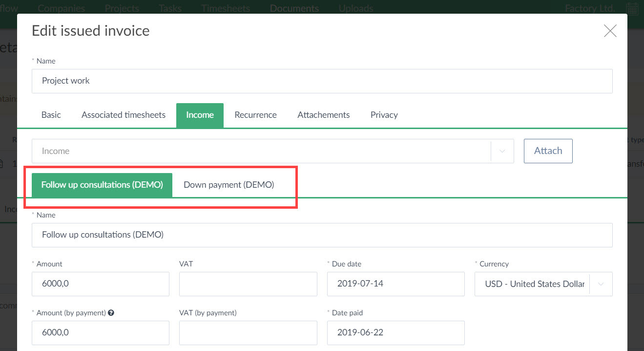The width and height of the screenshot is (644, 351).
Task: Click the Attach button
Action: [x=548, y=151]
